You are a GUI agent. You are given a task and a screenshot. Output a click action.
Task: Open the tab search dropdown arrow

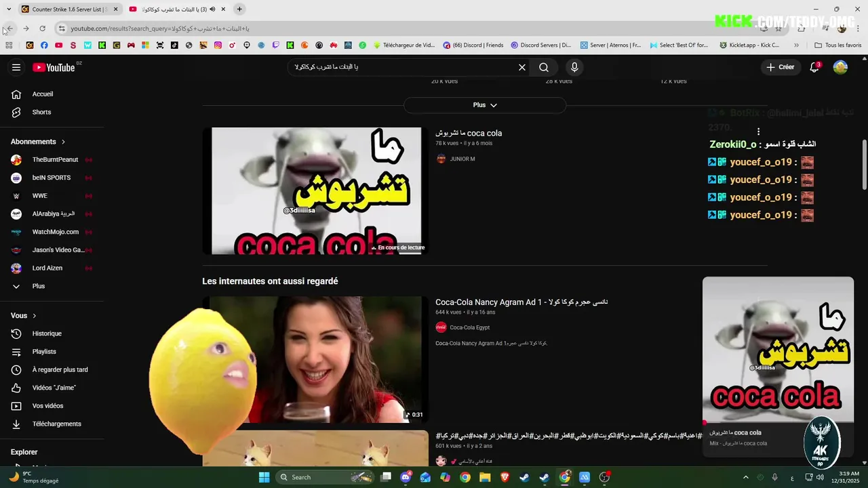point(9,9)
